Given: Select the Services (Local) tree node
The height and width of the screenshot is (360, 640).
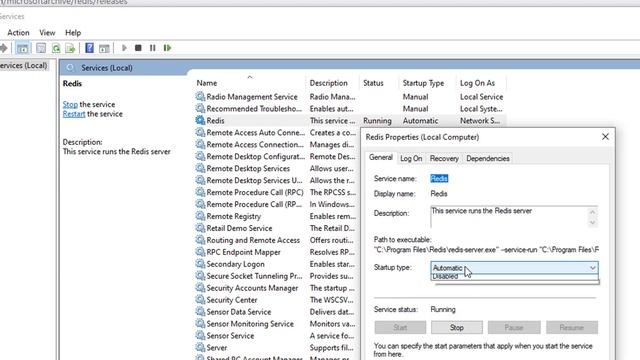Looking at the screenshot, I should coord(24,65).
